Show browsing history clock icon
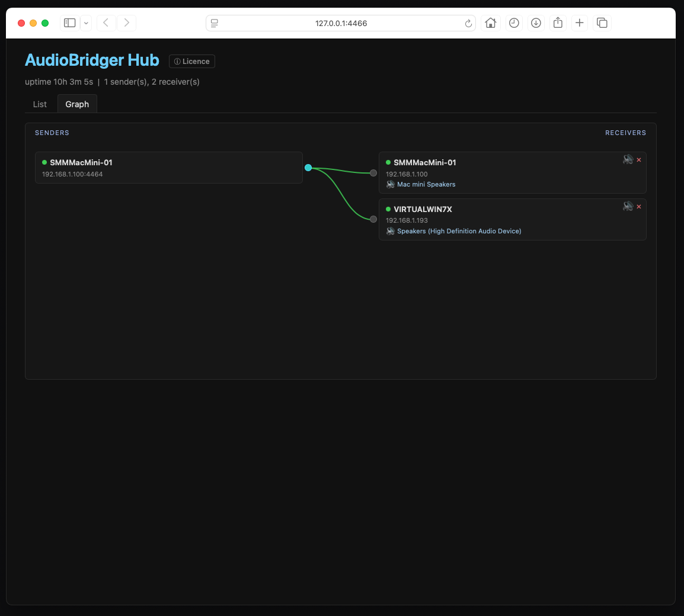The width and height of the screenshot is (684, 616). (514, 23)
